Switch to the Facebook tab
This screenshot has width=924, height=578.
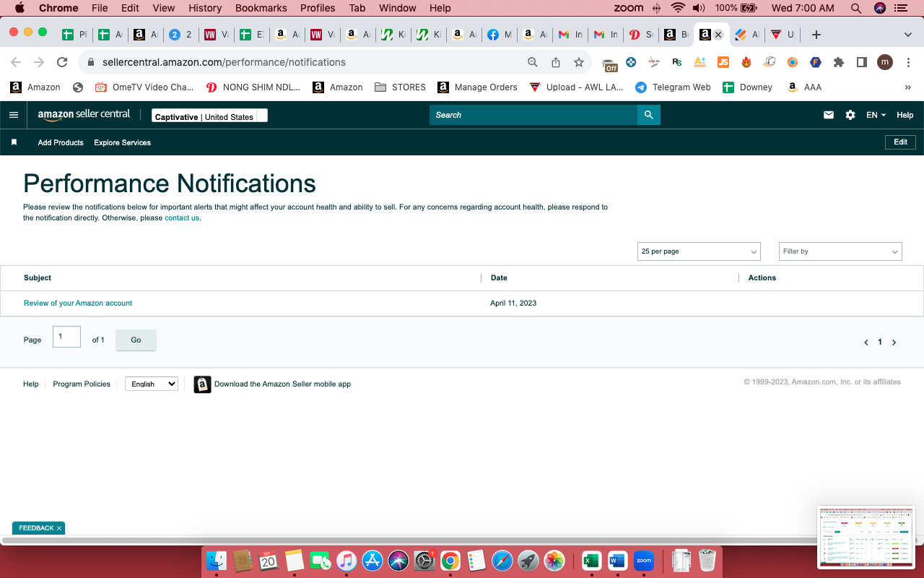[499, 35]
